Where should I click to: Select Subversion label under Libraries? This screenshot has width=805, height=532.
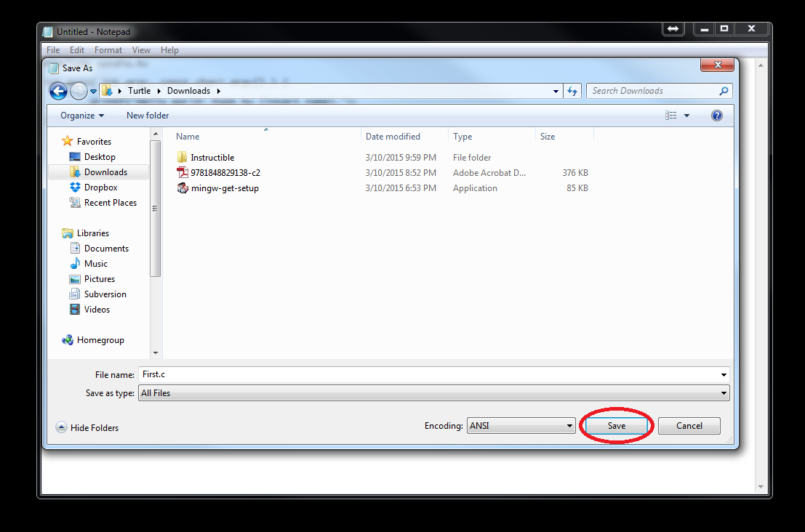pyautogui.click(x=105, y=294)
